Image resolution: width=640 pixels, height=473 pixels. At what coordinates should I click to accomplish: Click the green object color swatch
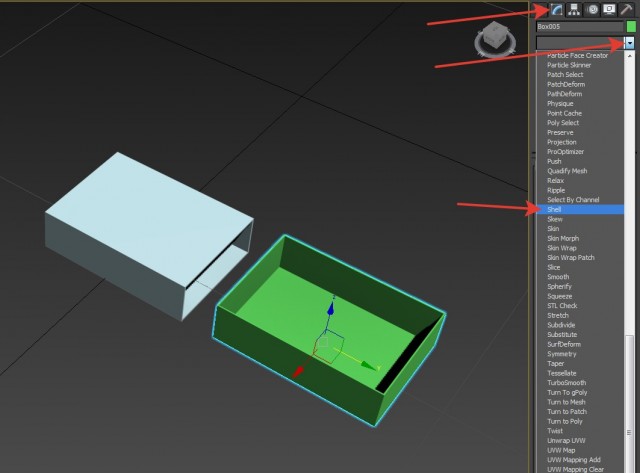(631, 27)
